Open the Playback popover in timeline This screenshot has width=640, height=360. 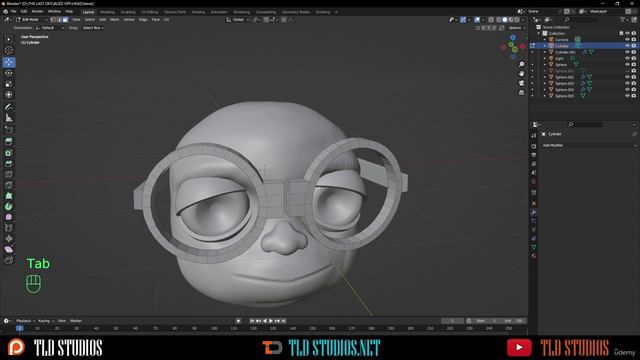pyautogui.click(x=25, y=321)
